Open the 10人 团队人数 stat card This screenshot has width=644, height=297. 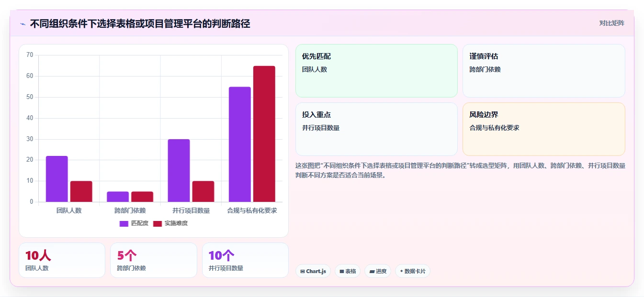[62, 260]
